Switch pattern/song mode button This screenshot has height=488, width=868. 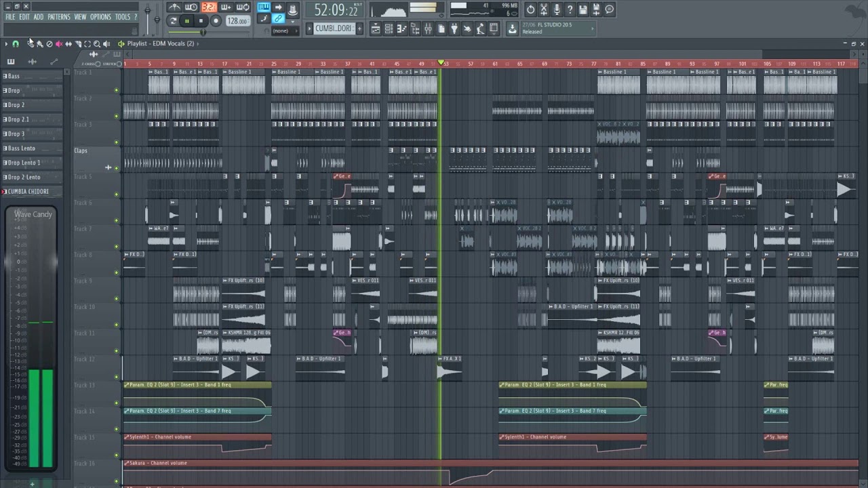[x=173, y=21]
